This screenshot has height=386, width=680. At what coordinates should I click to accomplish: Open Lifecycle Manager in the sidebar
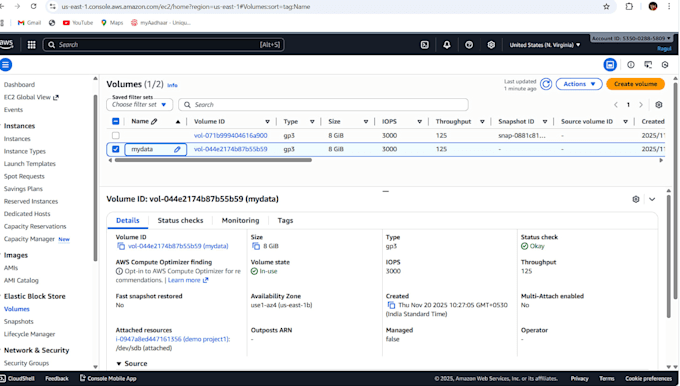(x=29, y=334)
